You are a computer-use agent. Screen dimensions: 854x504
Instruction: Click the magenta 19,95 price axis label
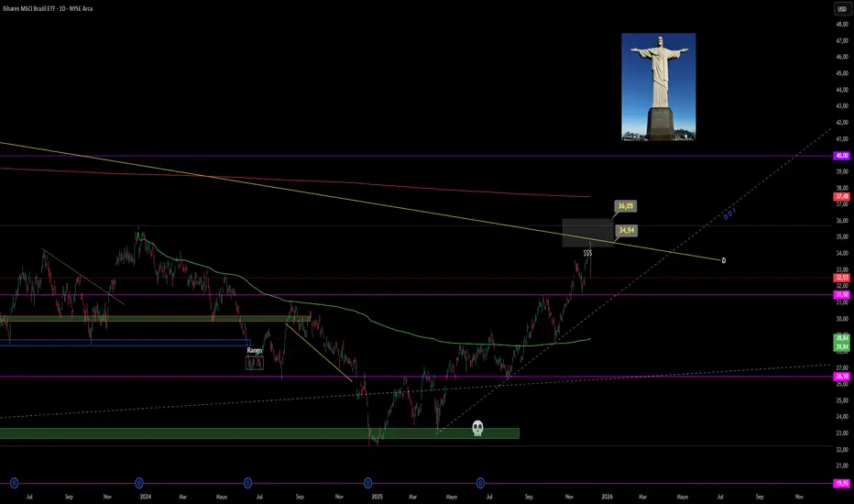click(841, 483)
